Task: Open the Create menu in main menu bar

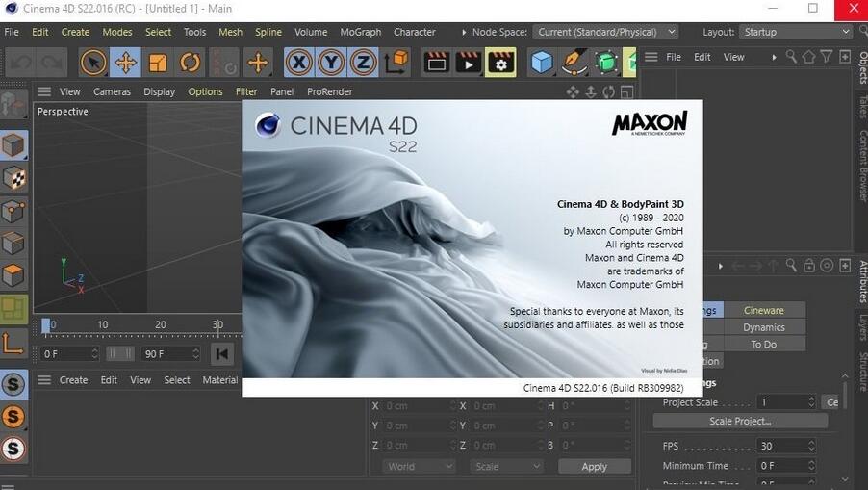Action: [x=75, y=32]
